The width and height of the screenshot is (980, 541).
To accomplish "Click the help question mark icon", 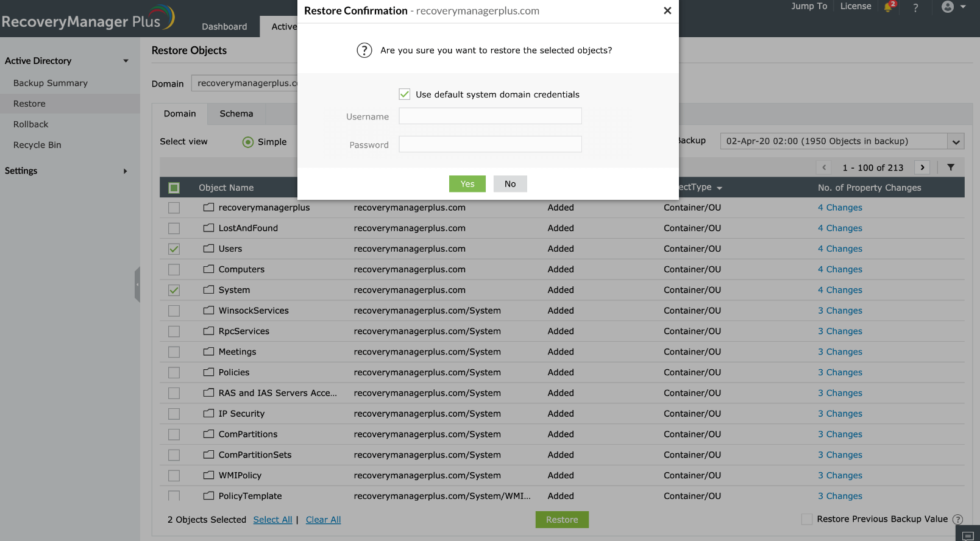I will coord(915,7).
